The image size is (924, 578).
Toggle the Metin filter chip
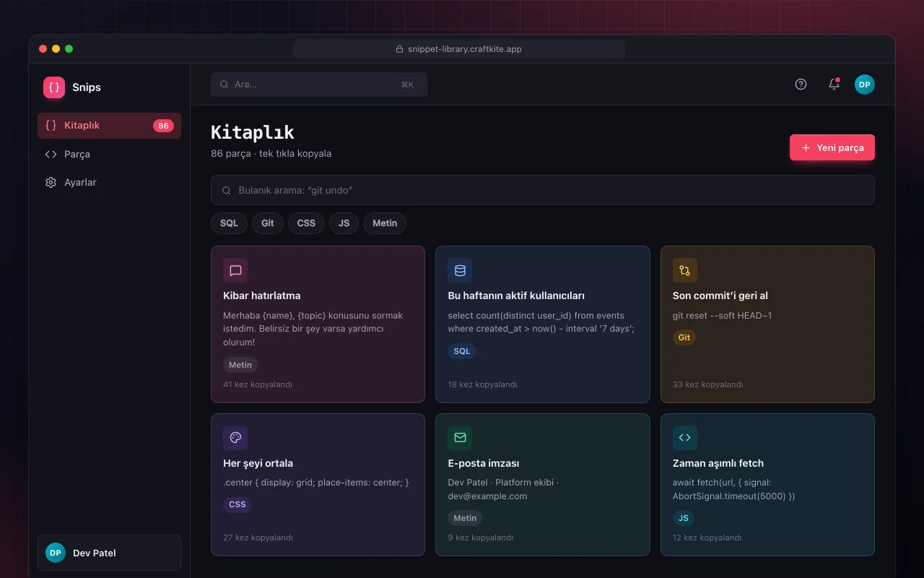[385, 223]
